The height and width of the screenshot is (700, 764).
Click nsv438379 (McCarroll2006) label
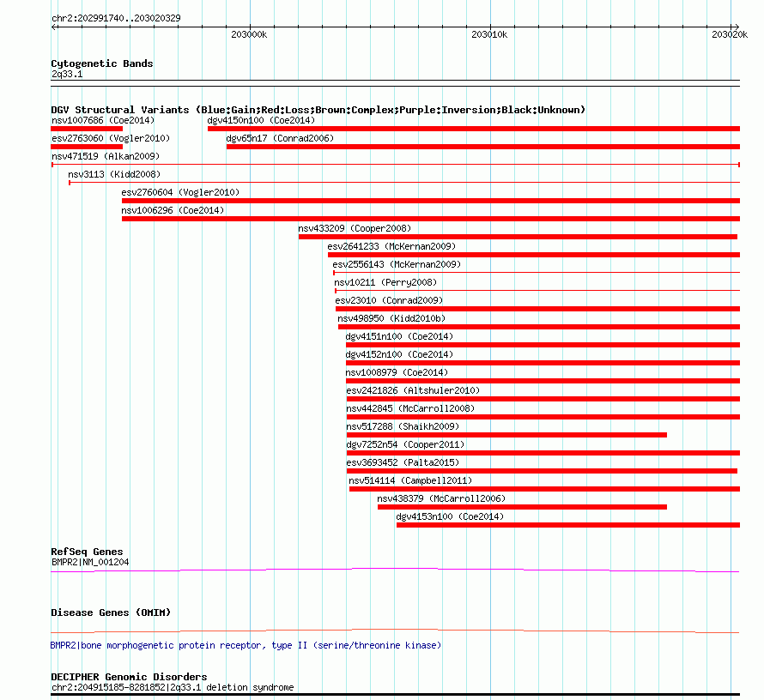point(441,498)
